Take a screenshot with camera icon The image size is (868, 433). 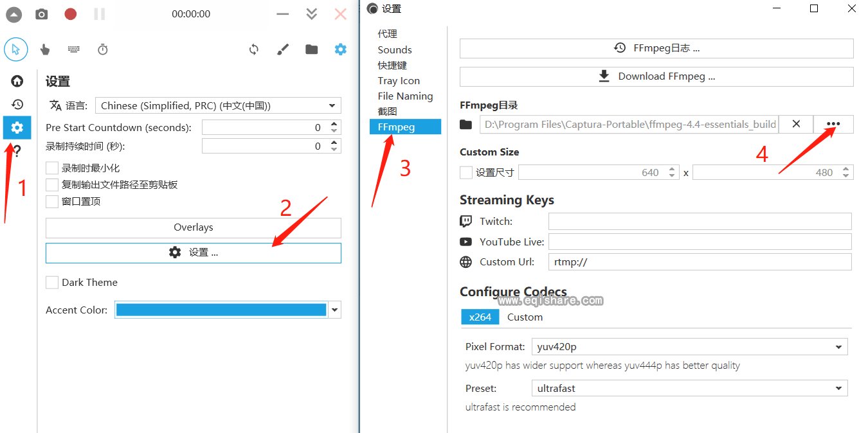click(42, 14)
